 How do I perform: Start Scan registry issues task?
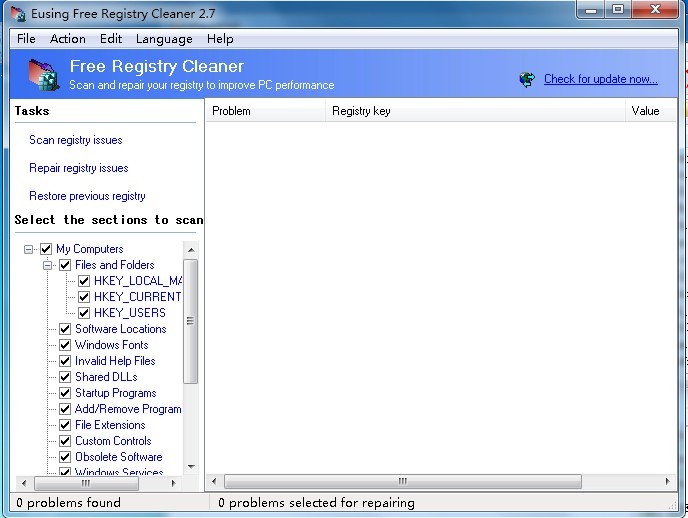click(76, 140)
